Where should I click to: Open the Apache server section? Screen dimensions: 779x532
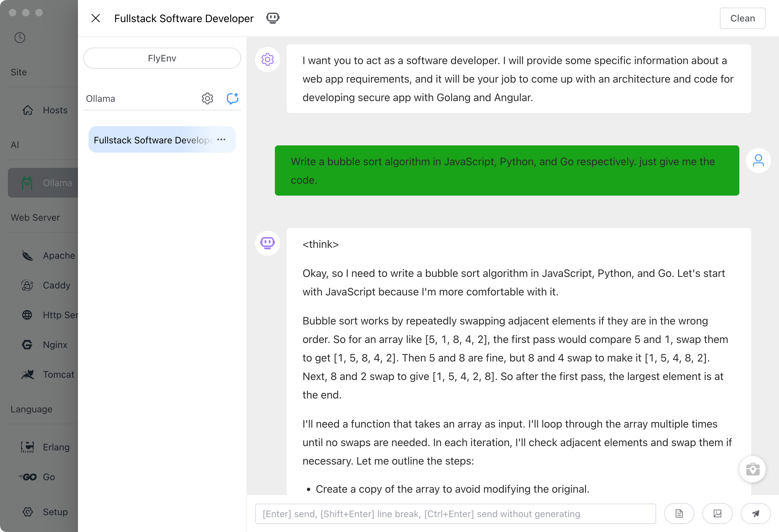point(27,255)
